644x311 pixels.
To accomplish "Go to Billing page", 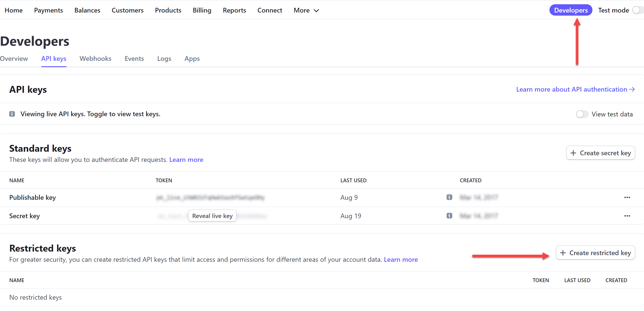I will (x=202, y=10).
